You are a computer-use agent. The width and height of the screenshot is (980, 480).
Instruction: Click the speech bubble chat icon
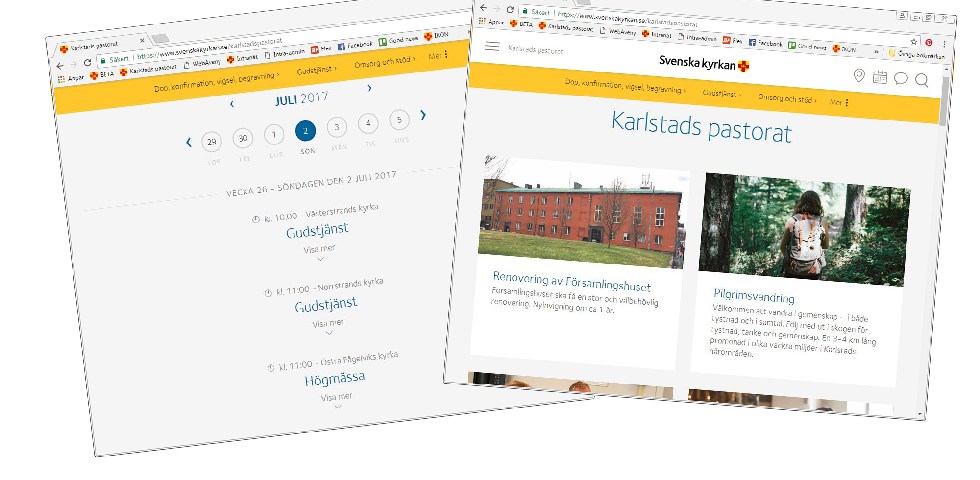point(901,78)
